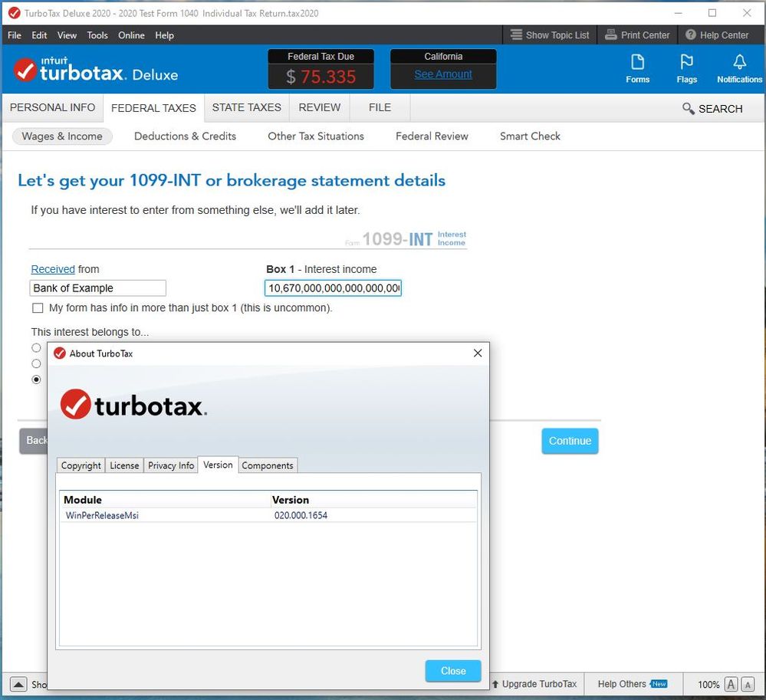Select the Federal Review sub-tab
The image size is (766, 700).
point(432,136)
